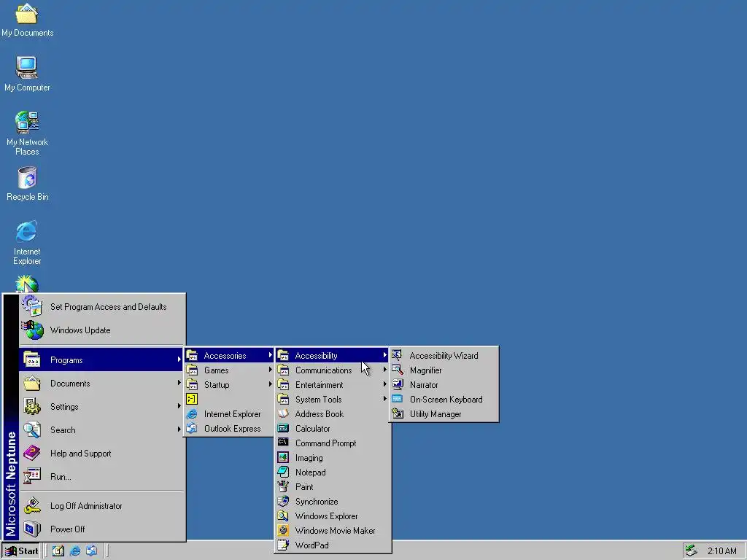Open WordPad
The width and height of the screenshot is (747, 560).
coord(333,545)
